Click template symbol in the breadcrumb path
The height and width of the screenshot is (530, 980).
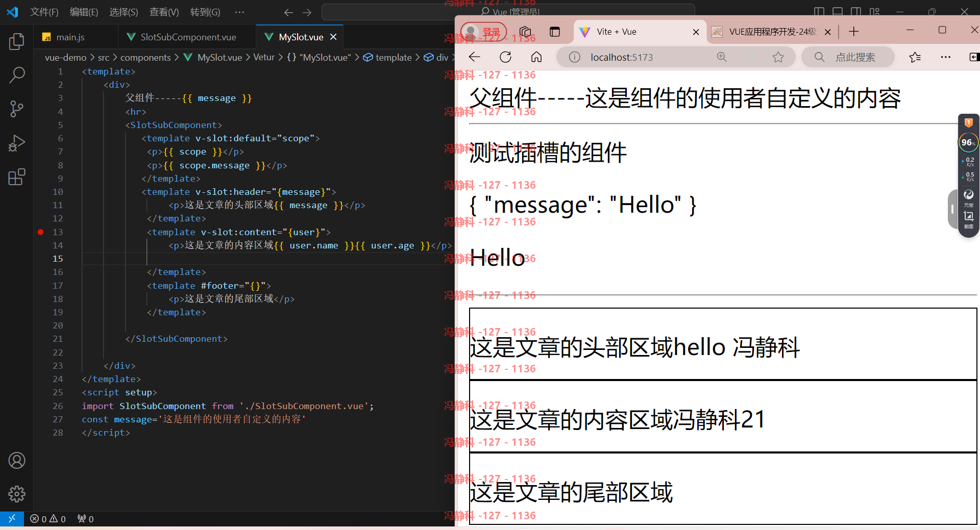(x=387, y=57)
